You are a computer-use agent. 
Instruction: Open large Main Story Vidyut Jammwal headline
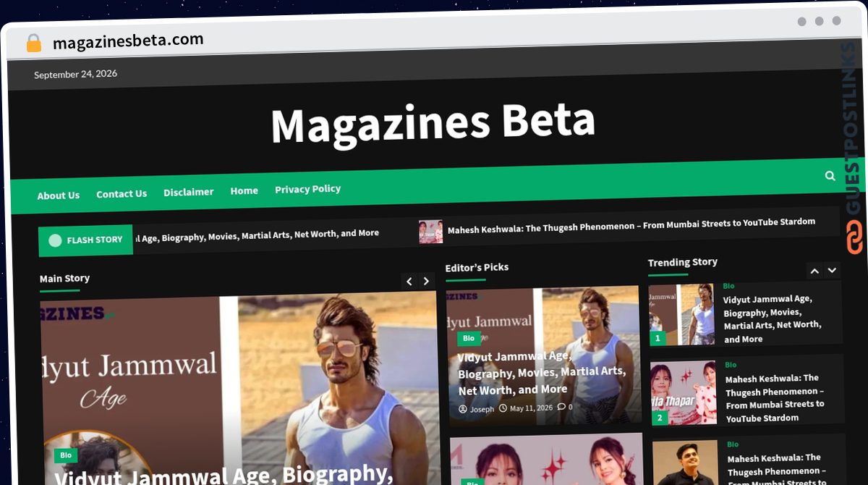[x=224, y=475]
